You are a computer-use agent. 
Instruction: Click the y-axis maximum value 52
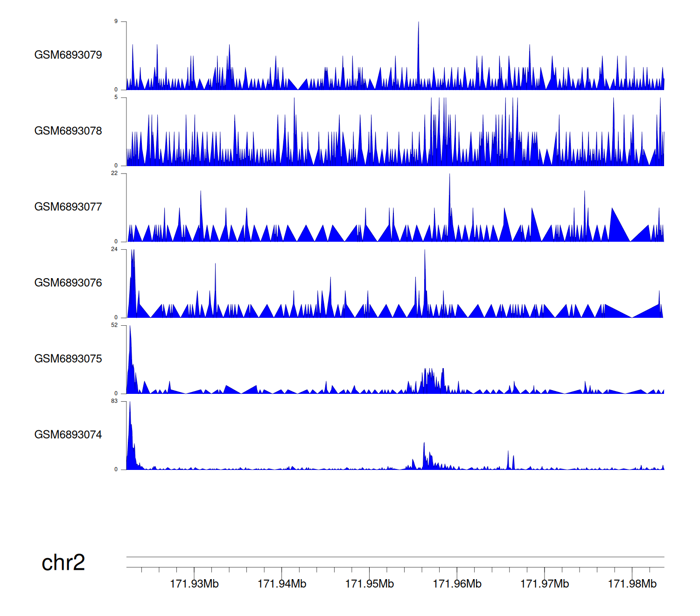click(114, 325)
